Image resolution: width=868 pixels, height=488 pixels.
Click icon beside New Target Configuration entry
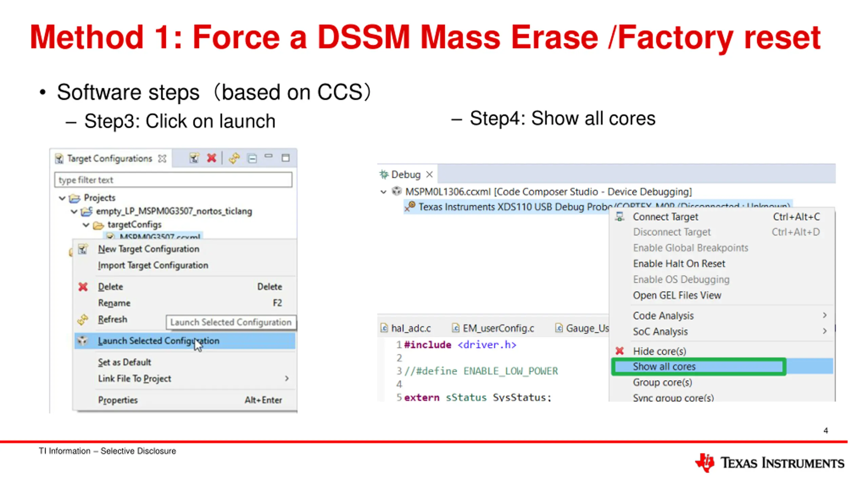pyautogui.click(x=83, y=249)
